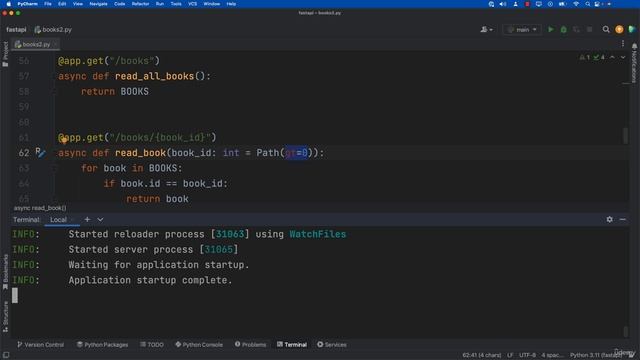Open the Project tool window
The width and height of the screenshot is (640, 360).
tap(5, 54)
